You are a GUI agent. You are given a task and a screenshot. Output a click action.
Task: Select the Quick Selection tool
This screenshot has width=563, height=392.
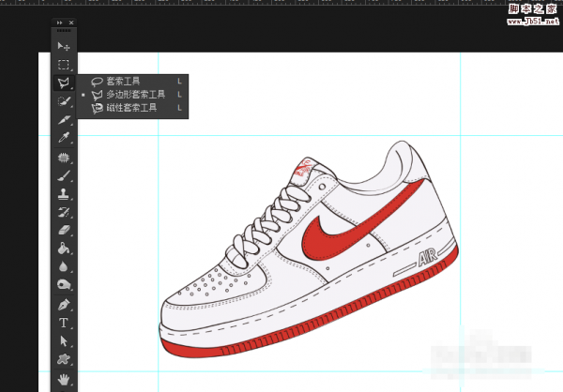(64, 101)
